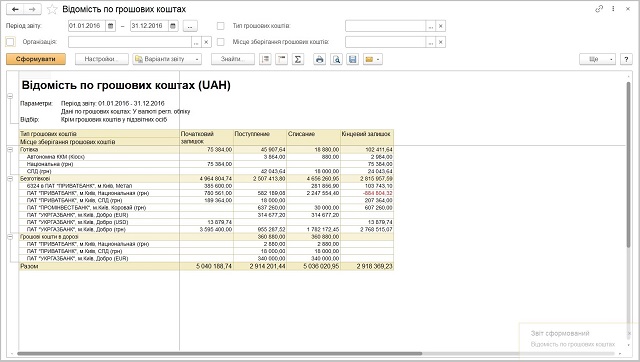The image size is (640, 362).
Task: Expand all groups toolbar icon
Action: [265, 59]
